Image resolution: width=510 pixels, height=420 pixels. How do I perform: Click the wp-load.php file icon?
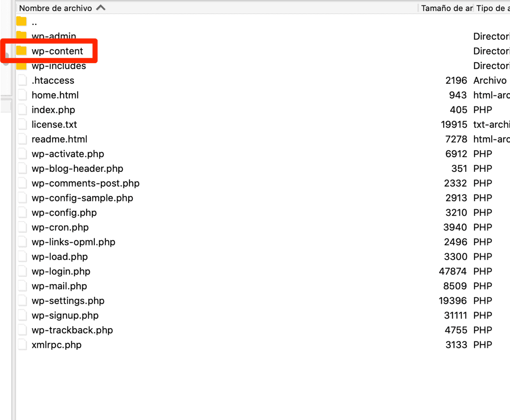point(23,257)
